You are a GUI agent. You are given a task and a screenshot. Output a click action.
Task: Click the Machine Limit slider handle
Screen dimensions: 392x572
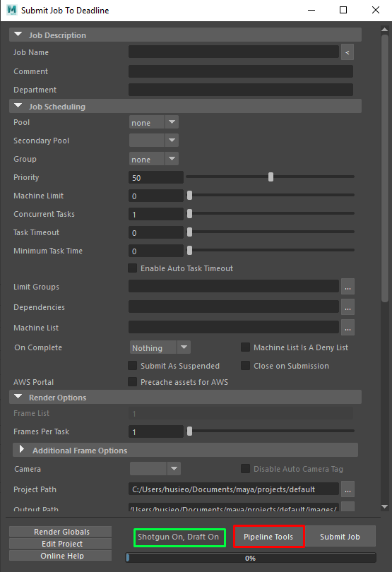coord(189,196)
